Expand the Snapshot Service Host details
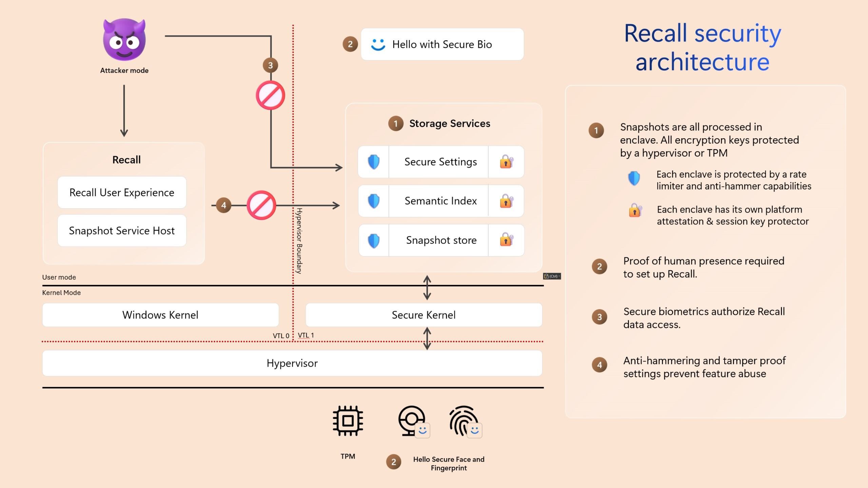The height and width of the screenshot is (488, 868). click(122, 230)
